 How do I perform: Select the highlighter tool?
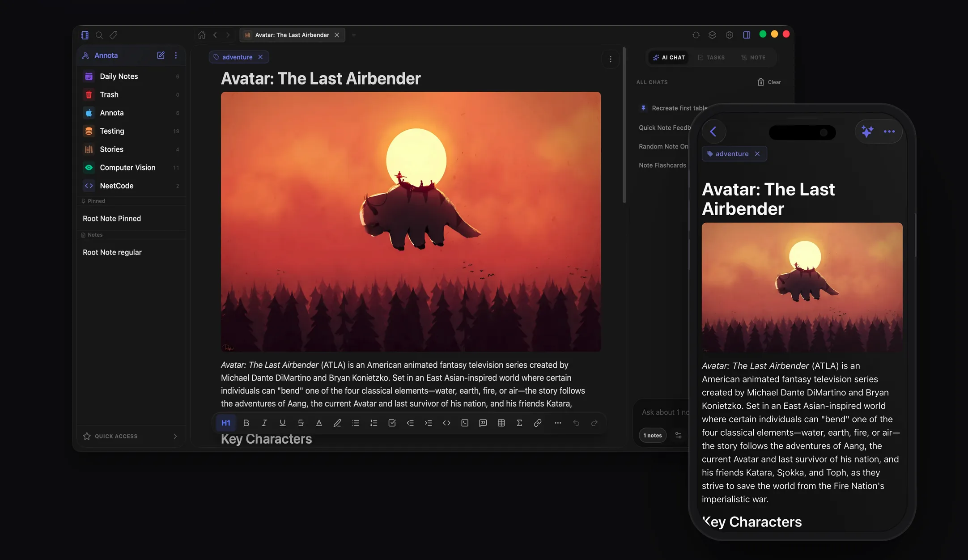click(337, 423)
